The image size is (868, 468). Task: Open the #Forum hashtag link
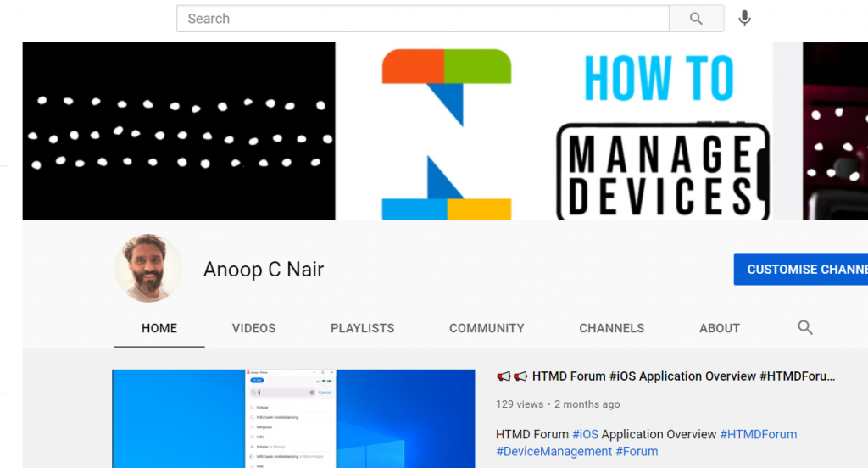point(637,451)
